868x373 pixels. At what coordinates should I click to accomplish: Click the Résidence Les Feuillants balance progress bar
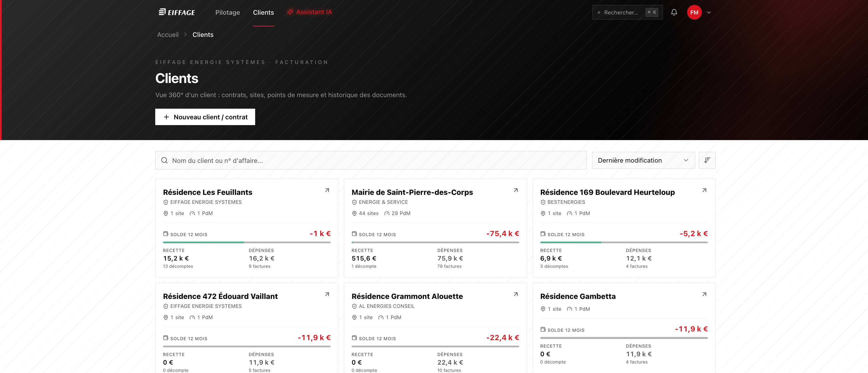coord(247,242)
